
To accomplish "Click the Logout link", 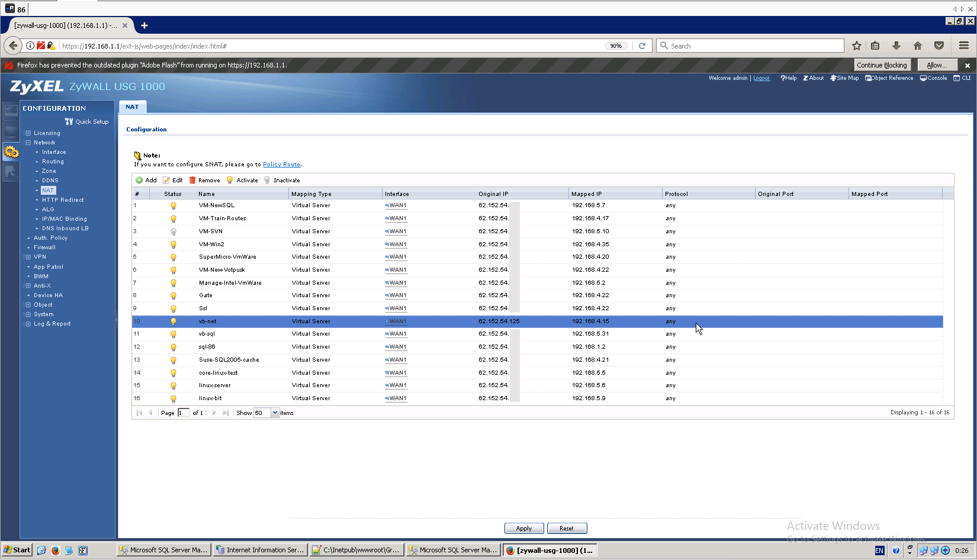I will (761, 78).
